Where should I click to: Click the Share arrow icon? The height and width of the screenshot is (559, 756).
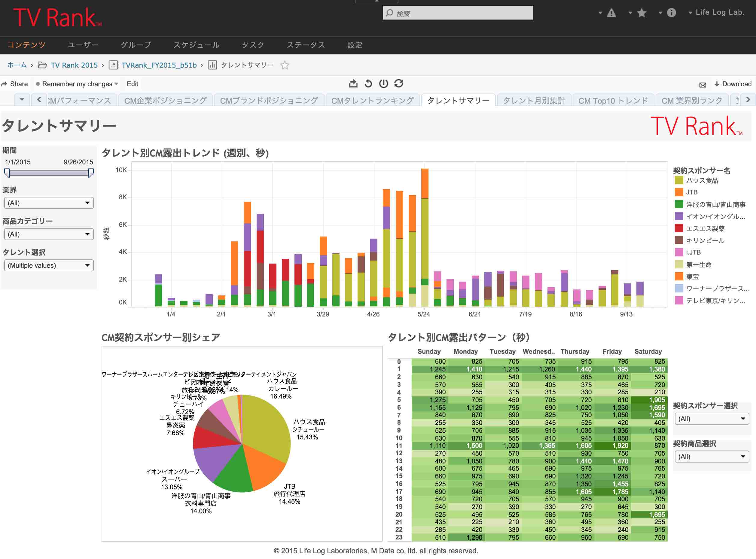point(4,84)
